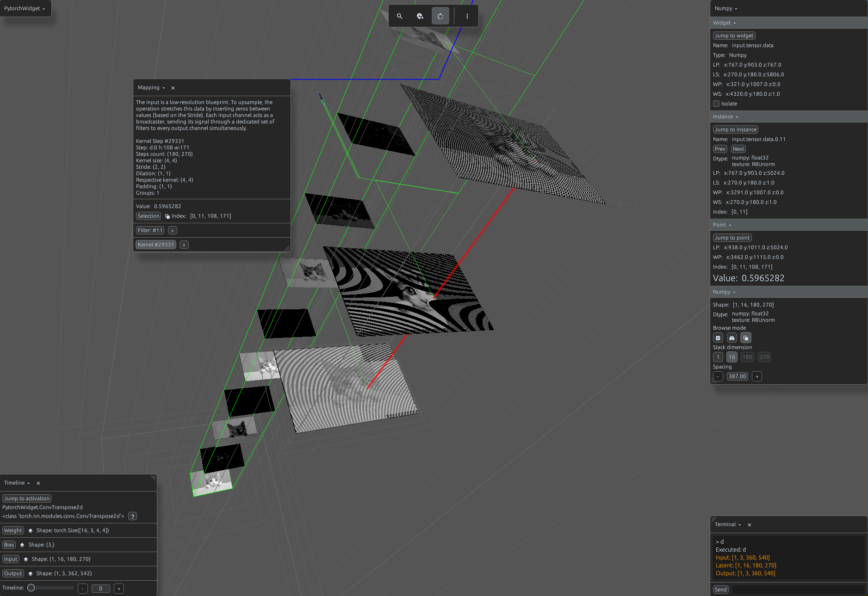This screenshot has height=596, width=868.
Task: Close the Mapping panel
Action: pos(173,88)
